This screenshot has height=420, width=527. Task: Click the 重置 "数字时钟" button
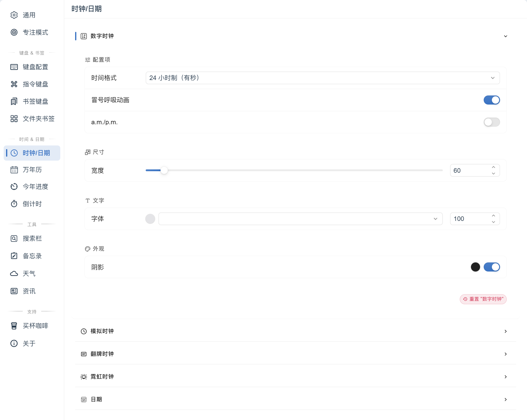(x=483, y=299)
